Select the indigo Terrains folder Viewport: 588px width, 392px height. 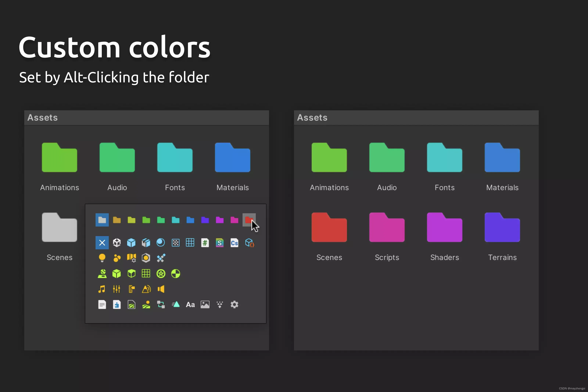[x=502, y=227]
